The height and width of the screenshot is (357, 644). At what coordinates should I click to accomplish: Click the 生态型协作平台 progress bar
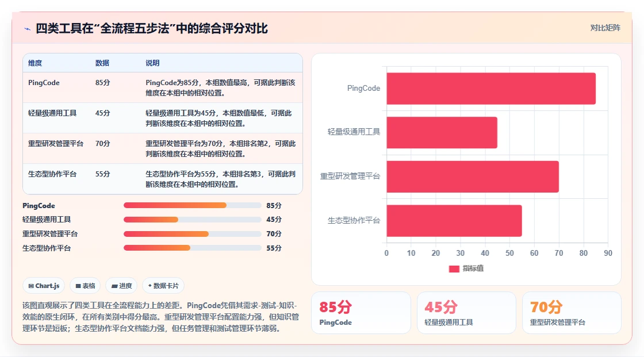tap(192, 248)
